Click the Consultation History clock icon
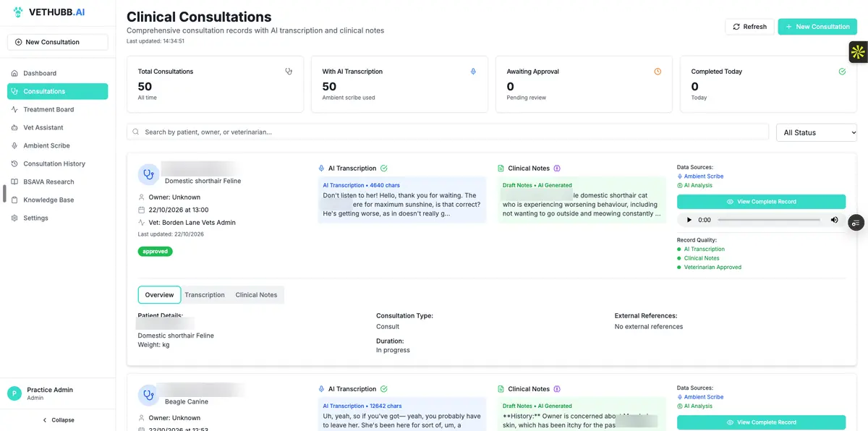Image resolution: width=868 pixels, height=431 pixels. [15, 163]
